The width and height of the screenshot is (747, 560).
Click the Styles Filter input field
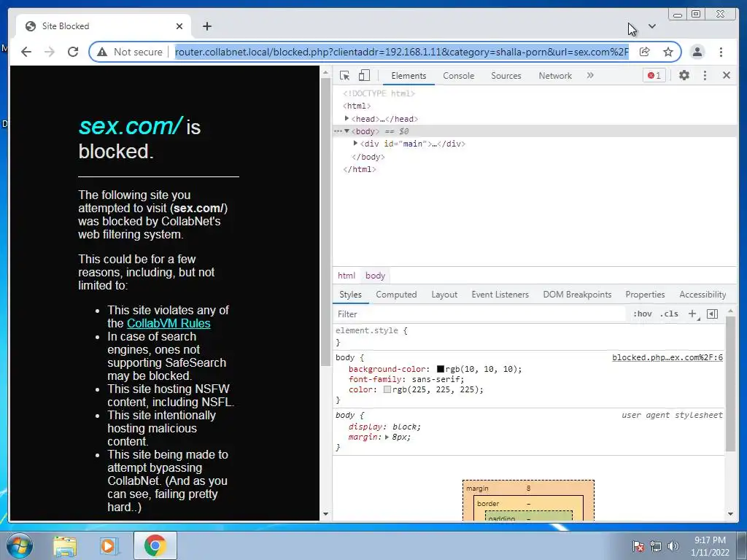click(479, 314)
